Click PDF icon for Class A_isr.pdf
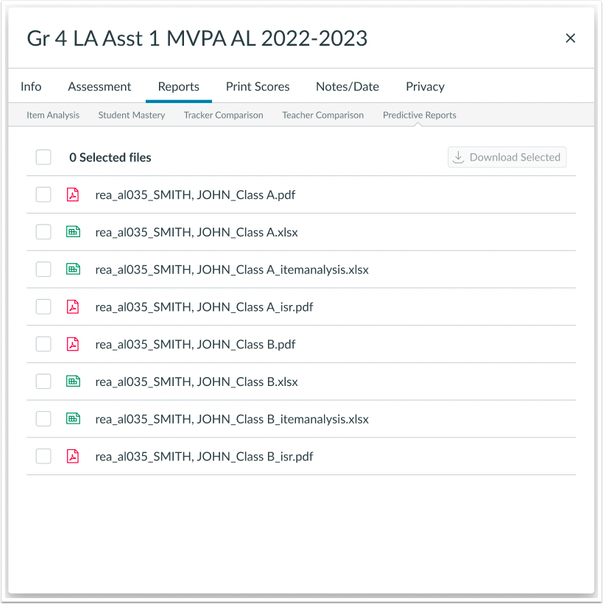The height and width of the screenshot is (604, 603). click(72, 307)
